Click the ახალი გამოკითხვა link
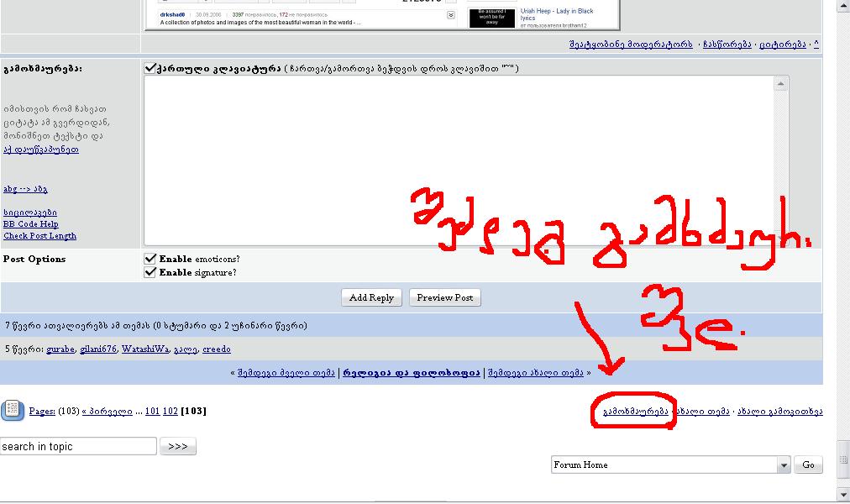 click(x=780, y=412)
